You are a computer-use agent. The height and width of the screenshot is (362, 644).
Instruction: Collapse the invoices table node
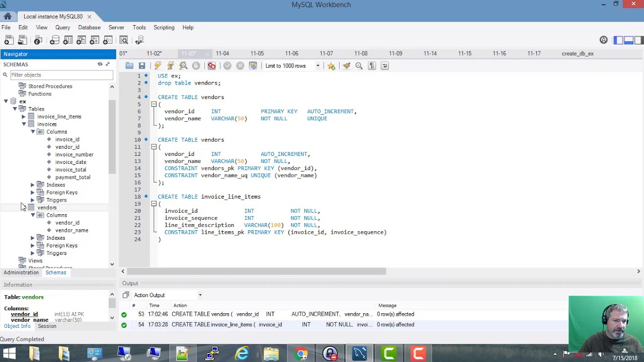24,124
